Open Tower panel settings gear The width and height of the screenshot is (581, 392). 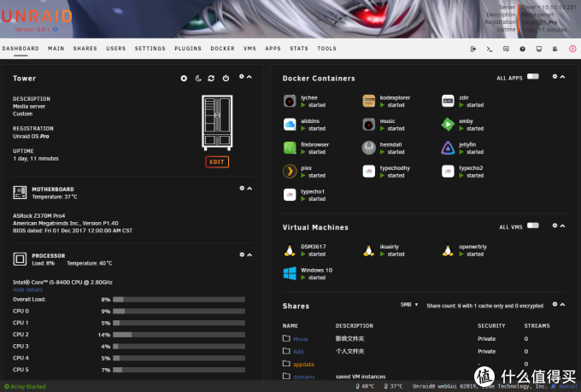pyautogui.click(x=242, y=76)
